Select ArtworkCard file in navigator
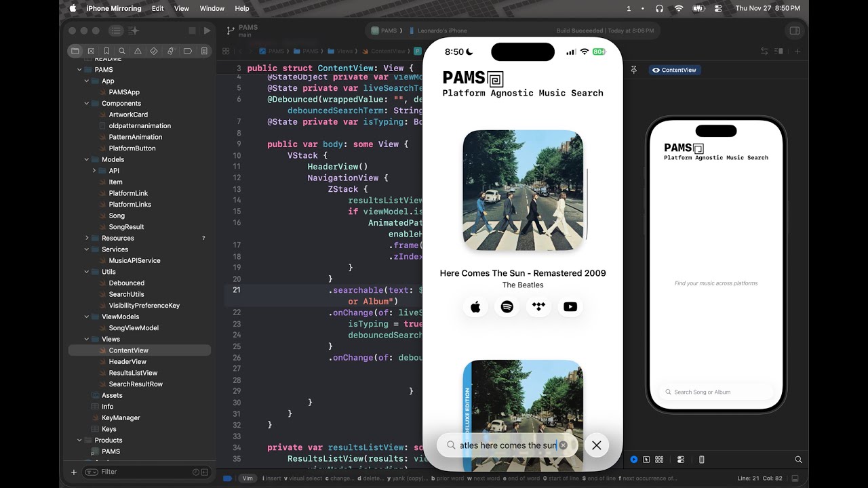Image resolution: width=868 pixels, height=488 pixels. point(128,115)
